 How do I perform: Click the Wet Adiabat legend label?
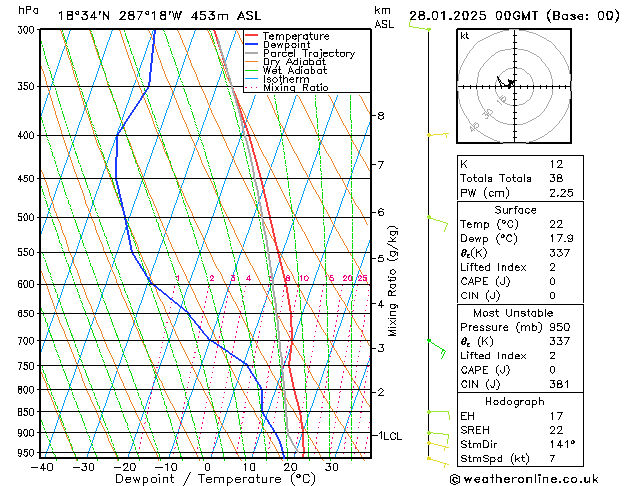pyautogui.click(x=295, y=70)
